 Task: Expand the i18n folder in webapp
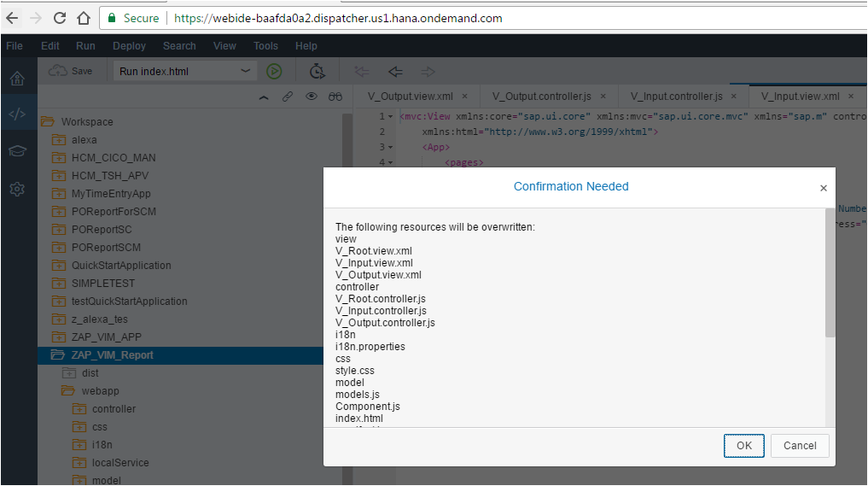point(79,445)
